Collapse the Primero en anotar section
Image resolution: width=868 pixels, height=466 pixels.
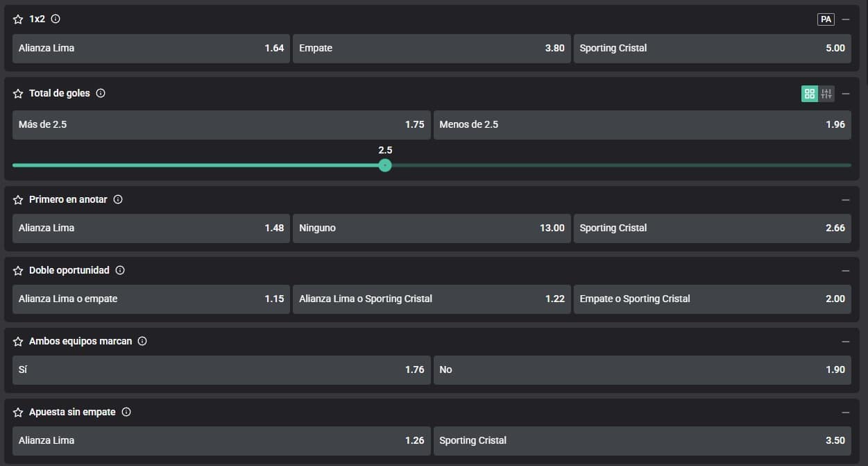[x=845, y=199]
